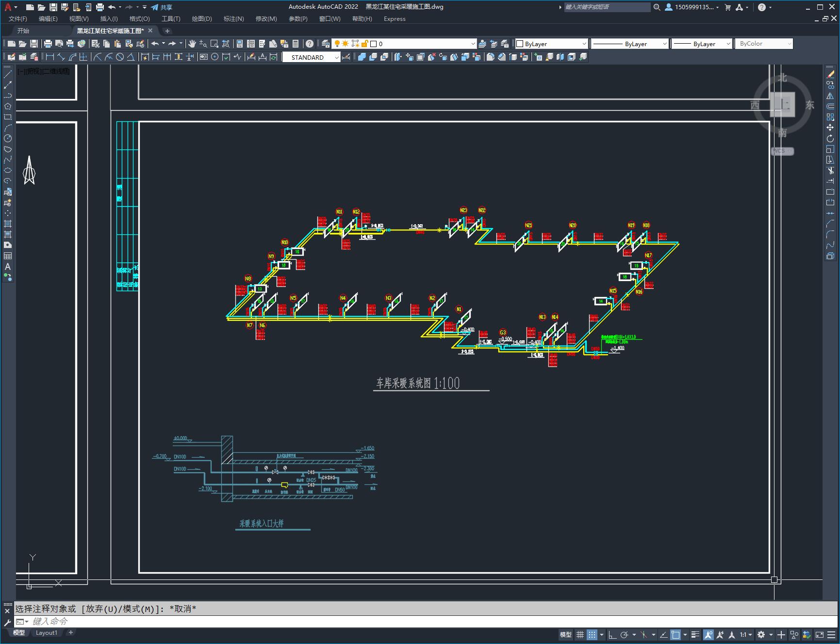This screenshot has width=840, height=644.
Task: Click the Zoom Window tool icon
Action: click(214, 44)
